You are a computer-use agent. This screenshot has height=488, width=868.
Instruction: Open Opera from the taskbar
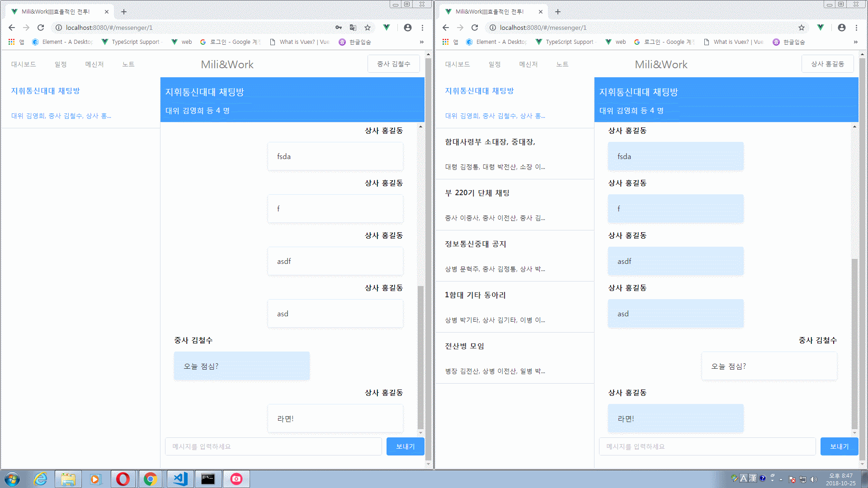[x=123, y=479]
